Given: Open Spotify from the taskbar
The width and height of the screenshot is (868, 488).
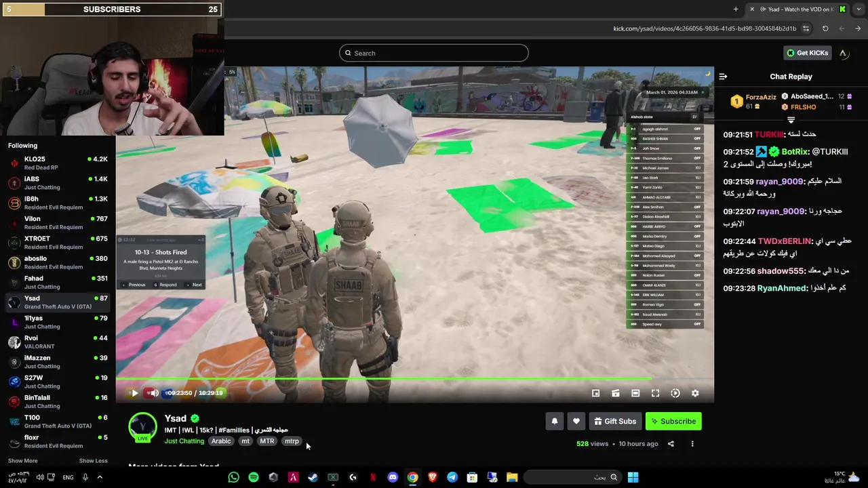Looking at the screenshot, I should tap(254, 477).
